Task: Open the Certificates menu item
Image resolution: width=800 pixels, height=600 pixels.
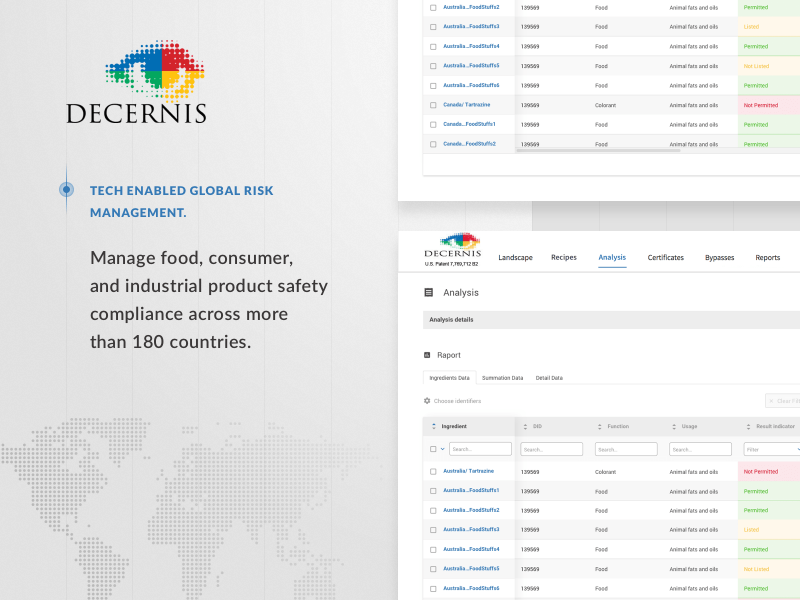Action: coord(665,257)
